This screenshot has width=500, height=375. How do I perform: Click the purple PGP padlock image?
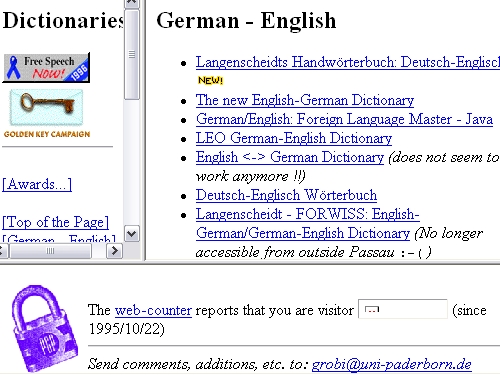pos(45,328)
